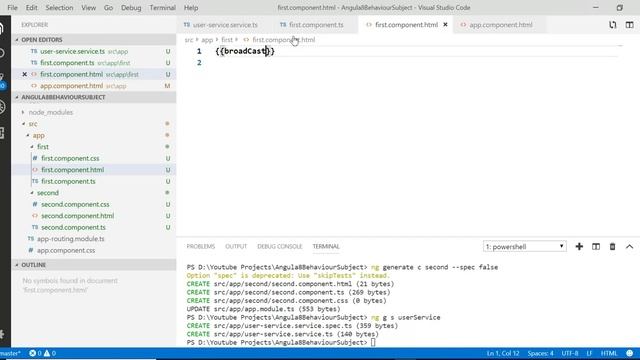Change indentation via 'Spaces: 4'

coord(540,353)
